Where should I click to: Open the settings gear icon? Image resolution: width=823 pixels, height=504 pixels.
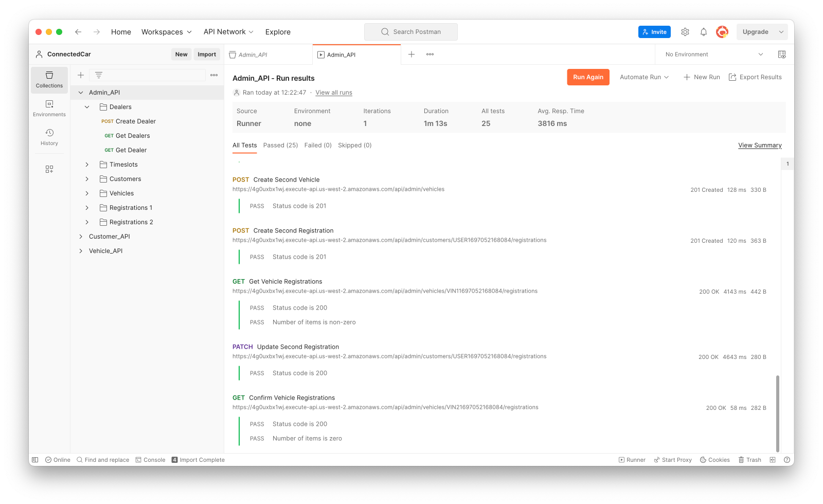coord(685,32)
